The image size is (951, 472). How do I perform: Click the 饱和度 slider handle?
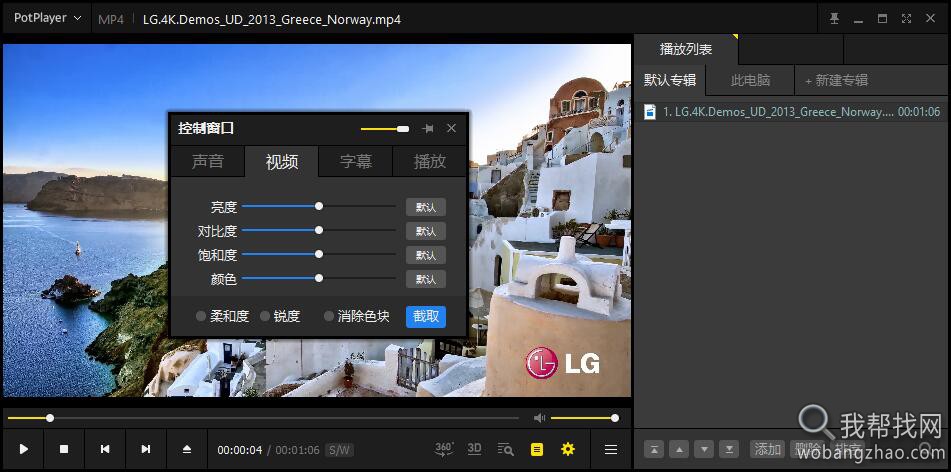tap(318, 254)
